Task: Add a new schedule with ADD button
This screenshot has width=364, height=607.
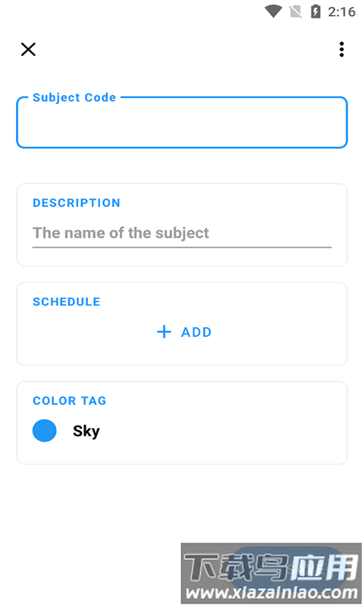Action: 184,332
